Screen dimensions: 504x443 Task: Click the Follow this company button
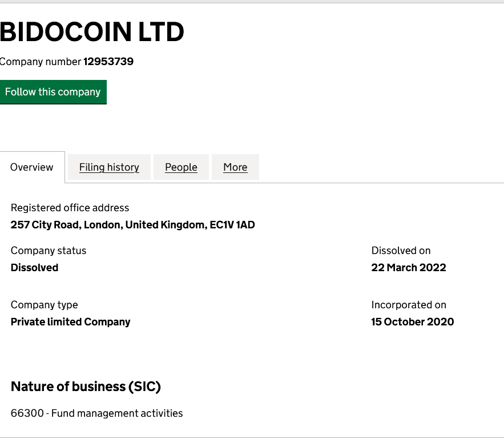[x=53, y=92]
